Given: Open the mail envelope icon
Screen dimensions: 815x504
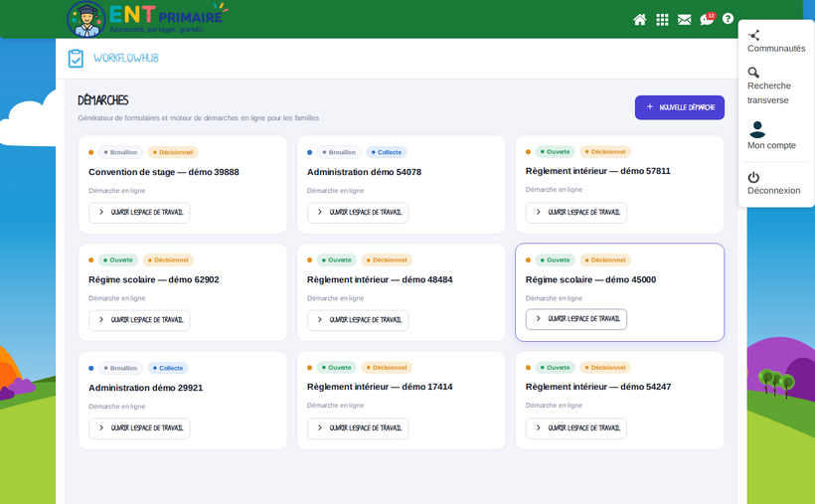Looking at the screenshot, I should tap(685, 20).
